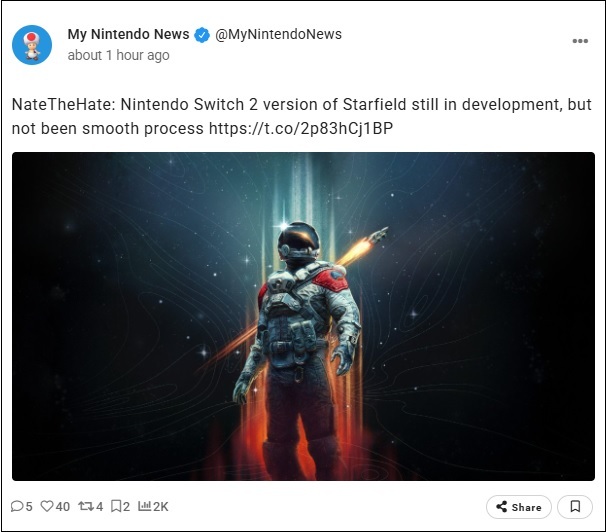Open the "about 1 hour ago" timestamp
606x532 pixels.
(118, 55)
